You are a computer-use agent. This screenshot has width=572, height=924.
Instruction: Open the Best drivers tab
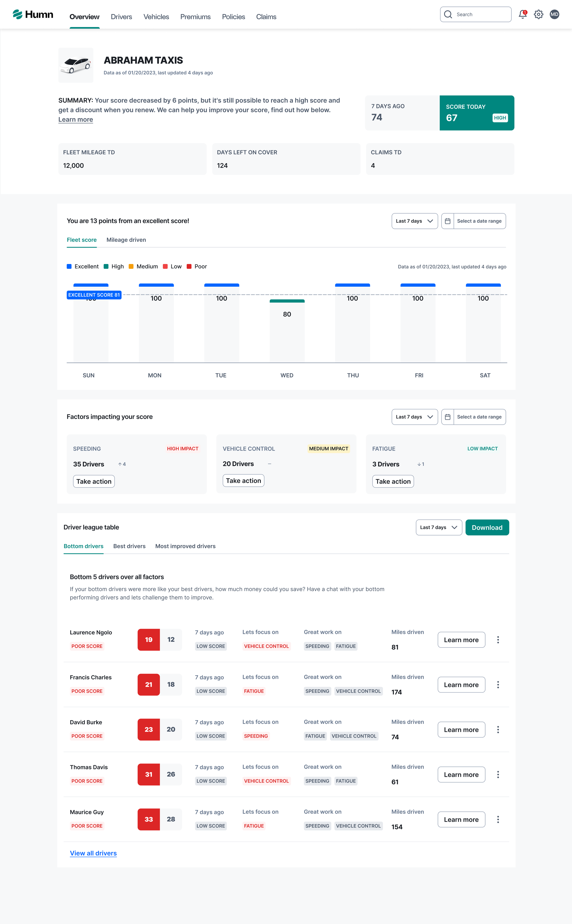(129, 546)
